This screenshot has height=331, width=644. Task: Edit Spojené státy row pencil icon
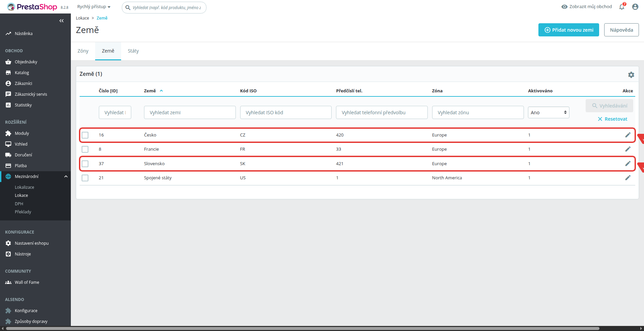click(x=628, y=178)
